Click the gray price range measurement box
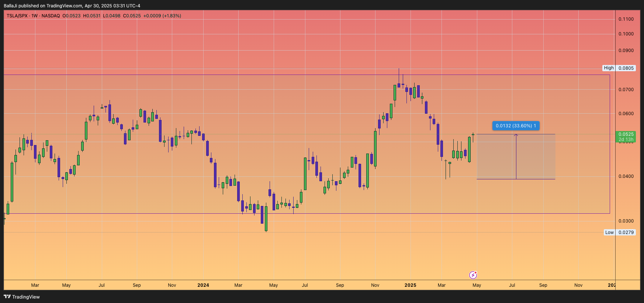The image size is (644, 303). click(516, 156)
